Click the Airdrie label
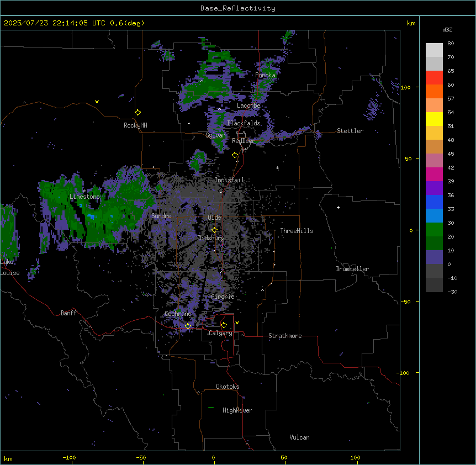The image size is (476, 465). [223, 297]
